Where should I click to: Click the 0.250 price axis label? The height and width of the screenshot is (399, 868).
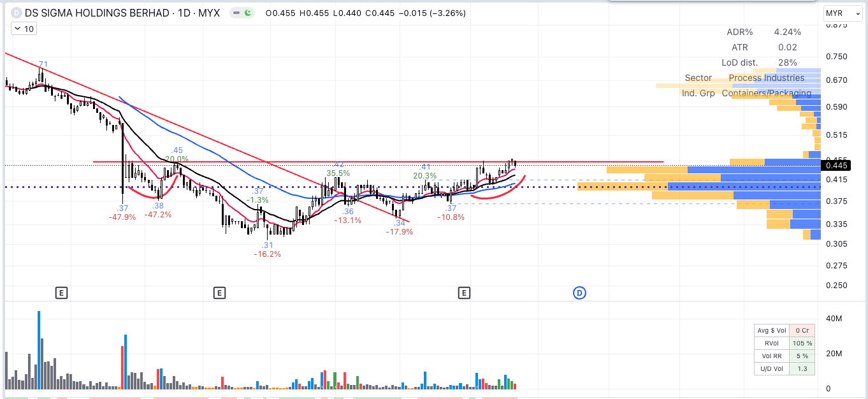coord(837,286)
